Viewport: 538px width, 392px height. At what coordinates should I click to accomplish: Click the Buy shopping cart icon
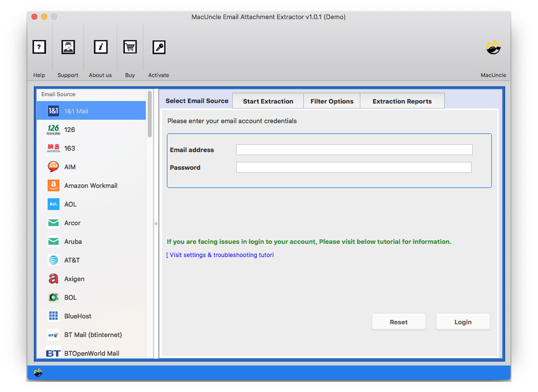click(x=130, y=47)
